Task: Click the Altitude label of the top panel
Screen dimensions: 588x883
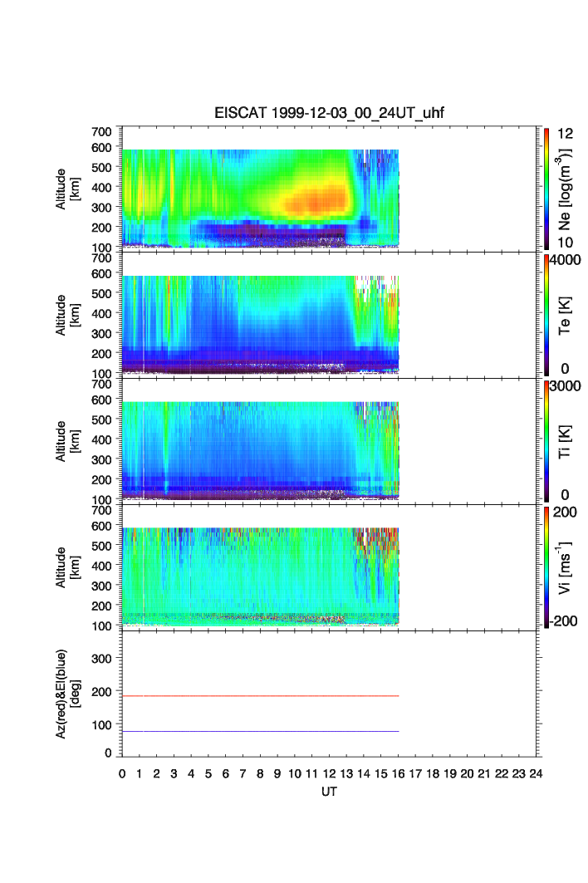Action: tap(66, 188)
